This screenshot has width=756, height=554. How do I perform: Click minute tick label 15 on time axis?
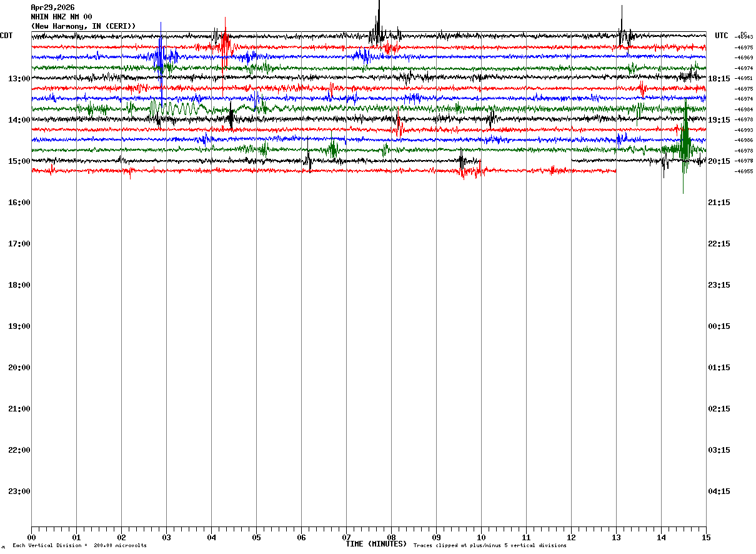pos(706,537)
